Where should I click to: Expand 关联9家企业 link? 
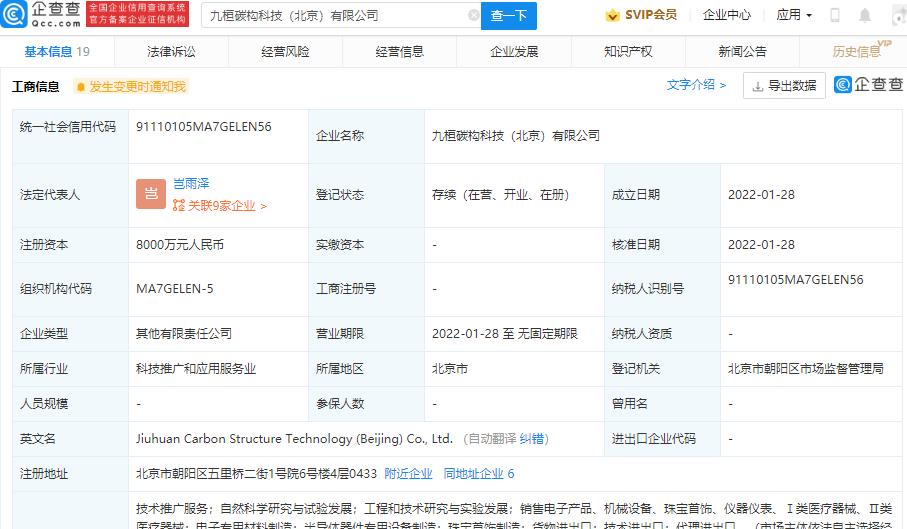[x=220, y=206]
